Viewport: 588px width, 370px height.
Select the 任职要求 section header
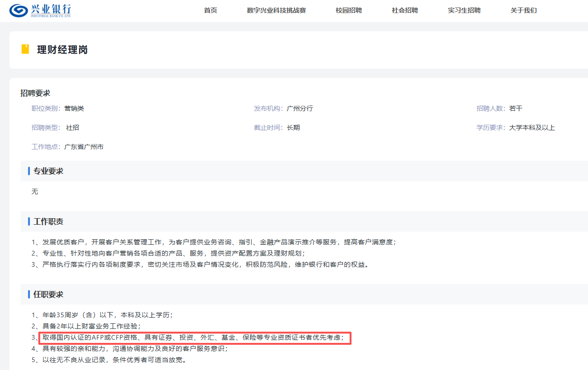[x=48, y=294]
